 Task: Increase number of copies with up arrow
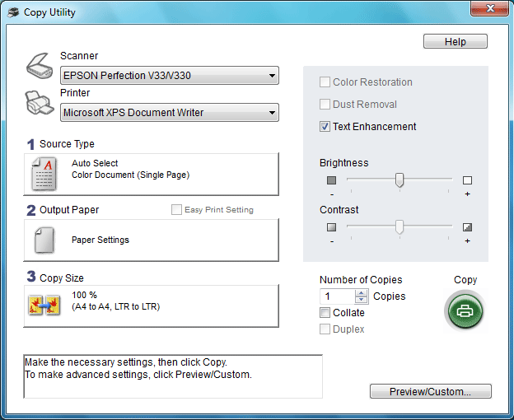click(x=362, y=293)
